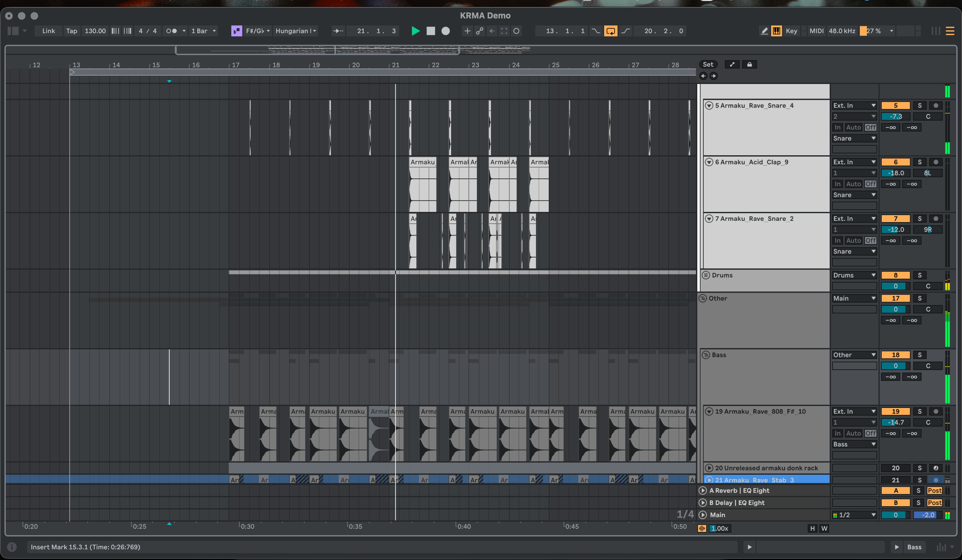The height and width of the screenshot is (560, 962).
Task: Click the automation arm link icon
Action: 479,31
